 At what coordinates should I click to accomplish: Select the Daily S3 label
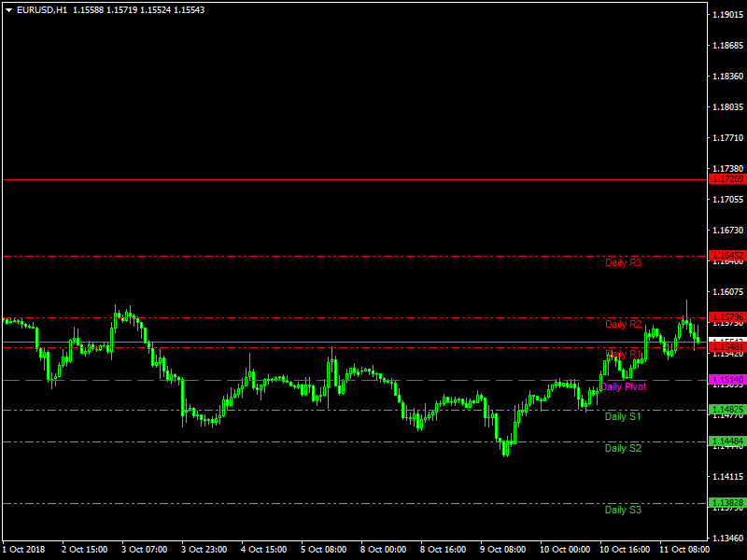click(x=623, y=511)
